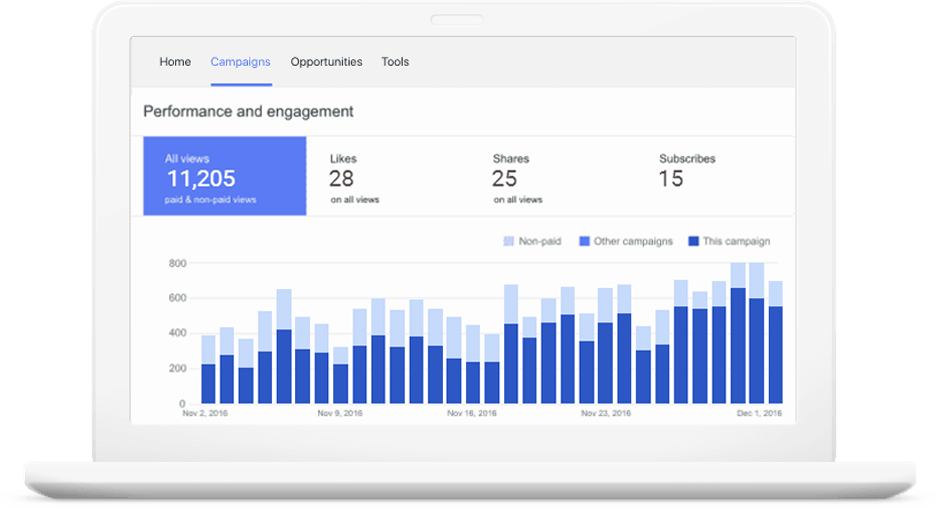Choose the Nov 23, 2016 axis label

click(x=606, y=413)
